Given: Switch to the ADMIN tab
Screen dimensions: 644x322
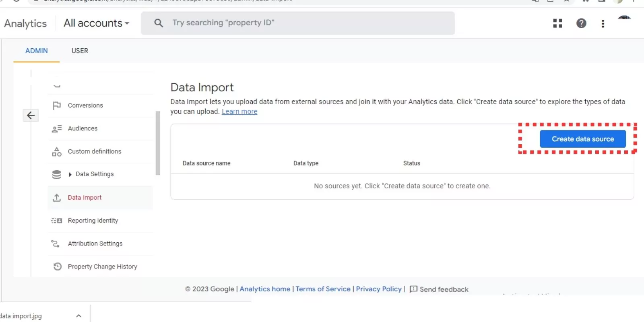Looking at the screenshot, I should click(37, 51).
